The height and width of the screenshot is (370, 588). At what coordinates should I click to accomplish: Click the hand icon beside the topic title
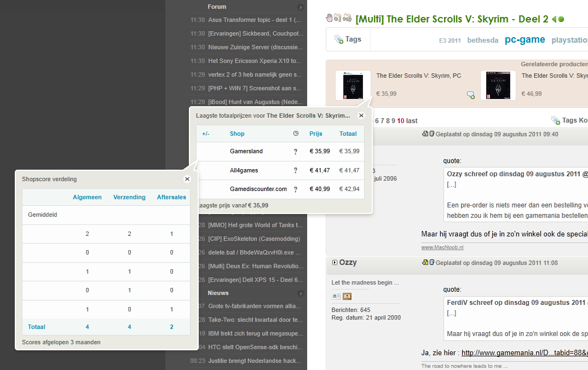coord(329,18)
